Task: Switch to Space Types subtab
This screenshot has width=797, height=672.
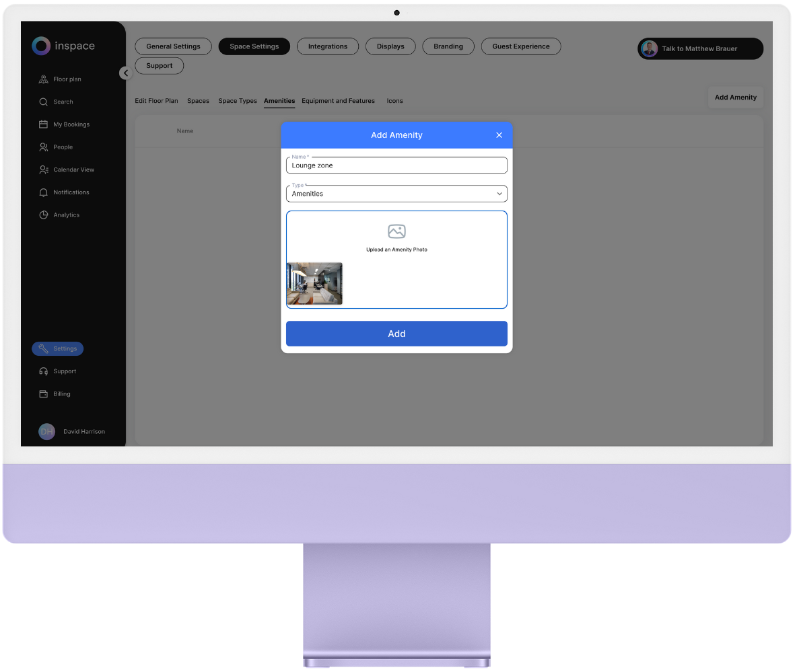Action: click(238, 101)
